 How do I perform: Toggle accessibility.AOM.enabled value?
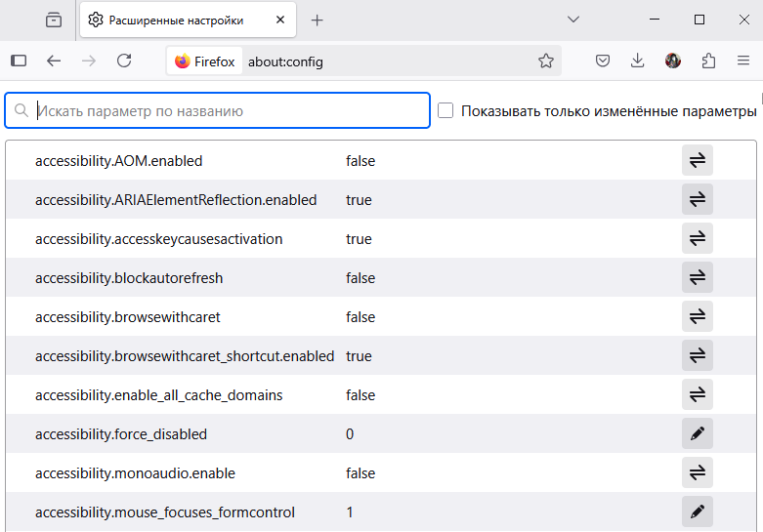click(697, 161)
